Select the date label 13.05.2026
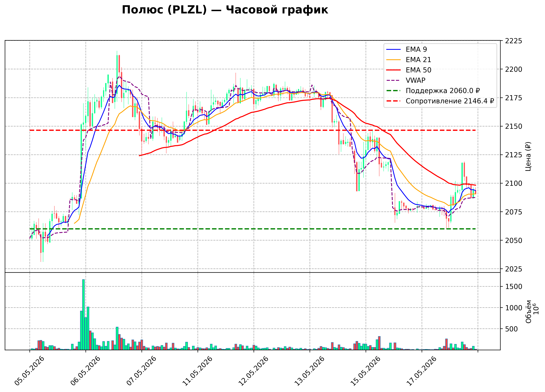This screenshot has width=545, height=392. (x=309, y=371)
